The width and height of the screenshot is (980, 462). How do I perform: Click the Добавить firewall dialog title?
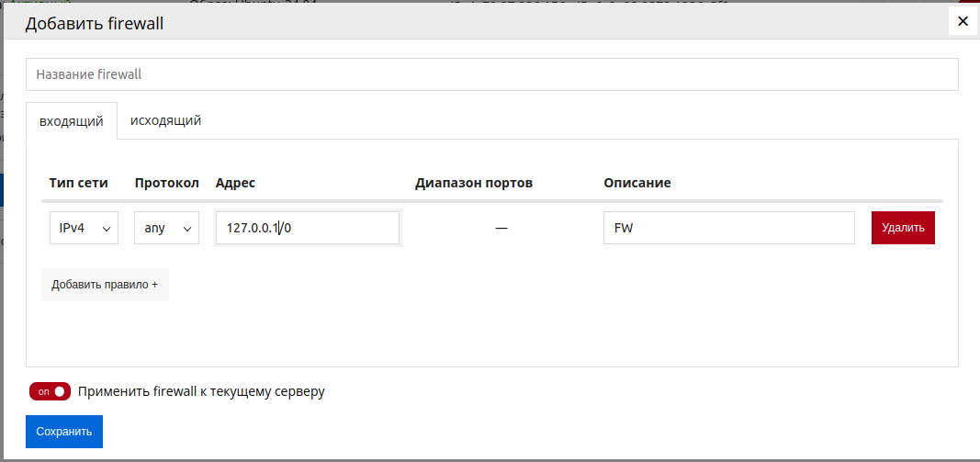click(x=94, y=24)
